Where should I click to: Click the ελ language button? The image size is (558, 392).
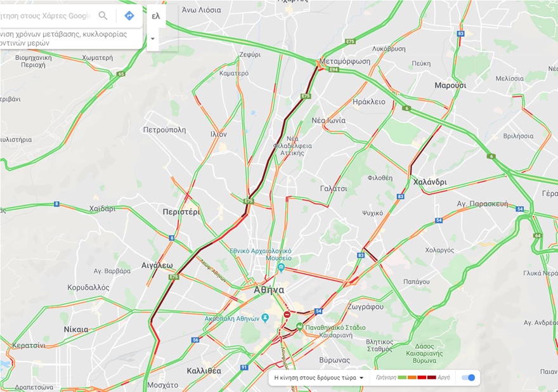coord(156,16)
